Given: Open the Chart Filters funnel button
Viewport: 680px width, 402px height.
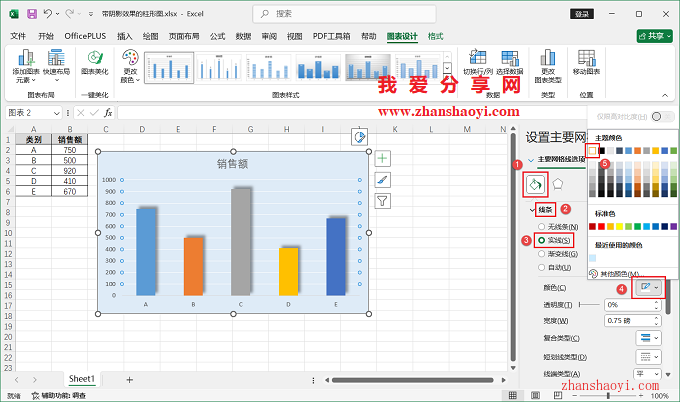Looking at the screenshot, I should (382, 201).
